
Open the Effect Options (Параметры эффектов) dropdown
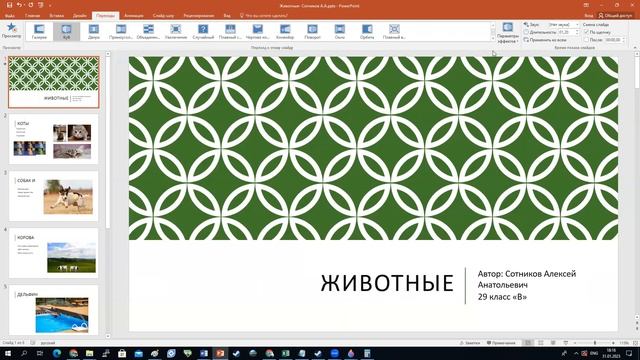pos(508,33)
